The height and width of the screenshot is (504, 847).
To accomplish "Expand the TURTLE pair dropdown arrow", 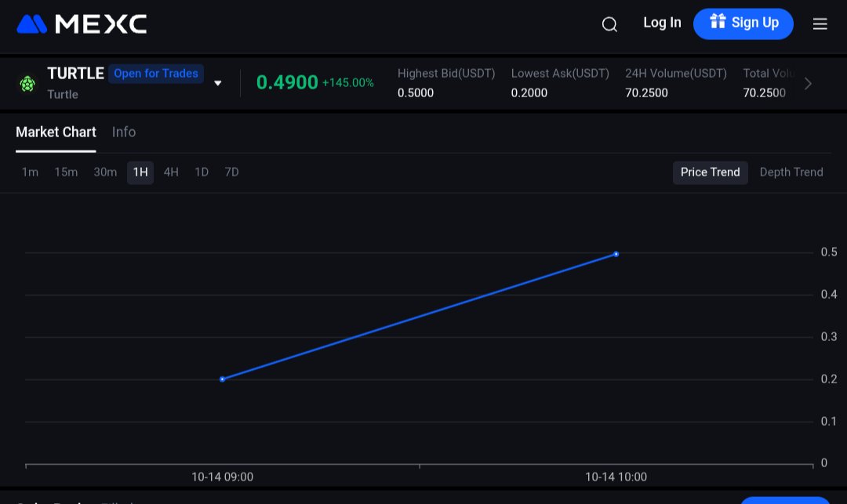I will coord(218,83).
